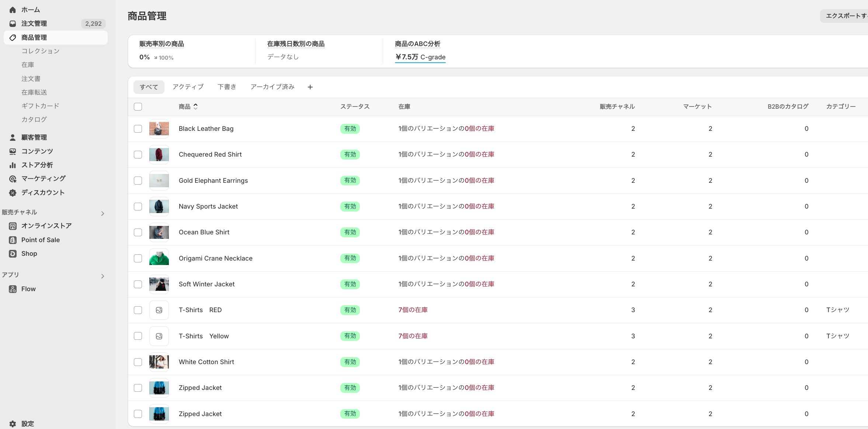This screenshot has width=868, height=429.
Task: Open Origami Crane Necklace thumbnail
Action: (x=159, y=258)
